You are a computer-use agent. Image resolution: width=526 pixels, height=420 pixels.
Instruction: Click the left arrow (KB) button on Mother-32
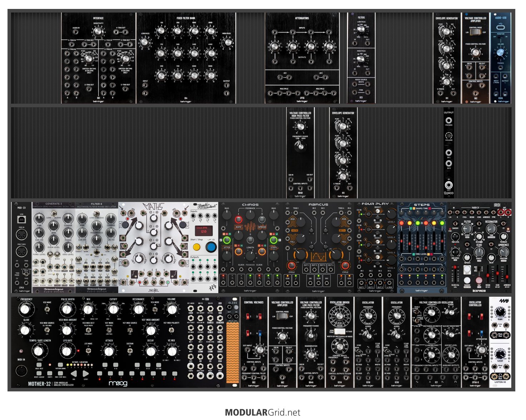74,374
